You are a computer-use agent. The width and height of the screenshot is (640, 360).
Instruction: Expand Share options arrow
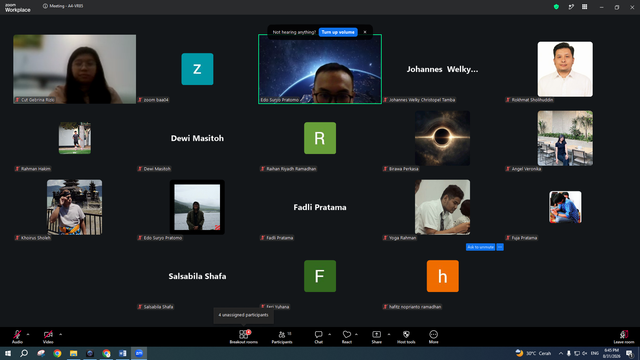coord(389,334)
